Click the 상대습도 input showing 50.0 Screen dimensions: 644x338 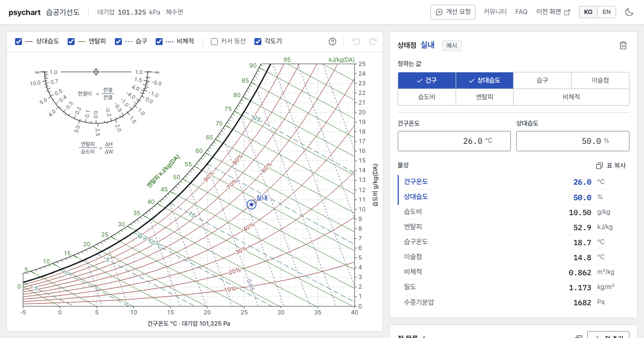pos(573,141)
